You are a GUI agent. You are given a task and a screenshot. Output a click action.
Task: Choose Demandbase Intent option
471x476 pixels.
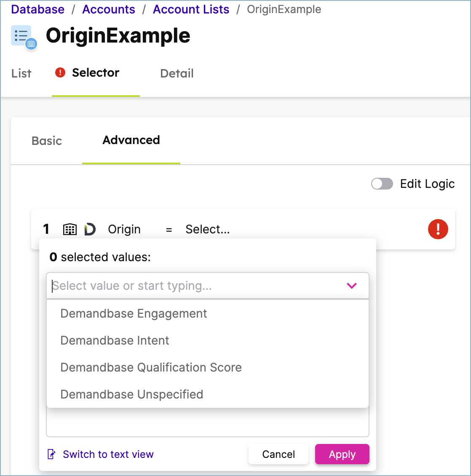(x=208, y=341)
